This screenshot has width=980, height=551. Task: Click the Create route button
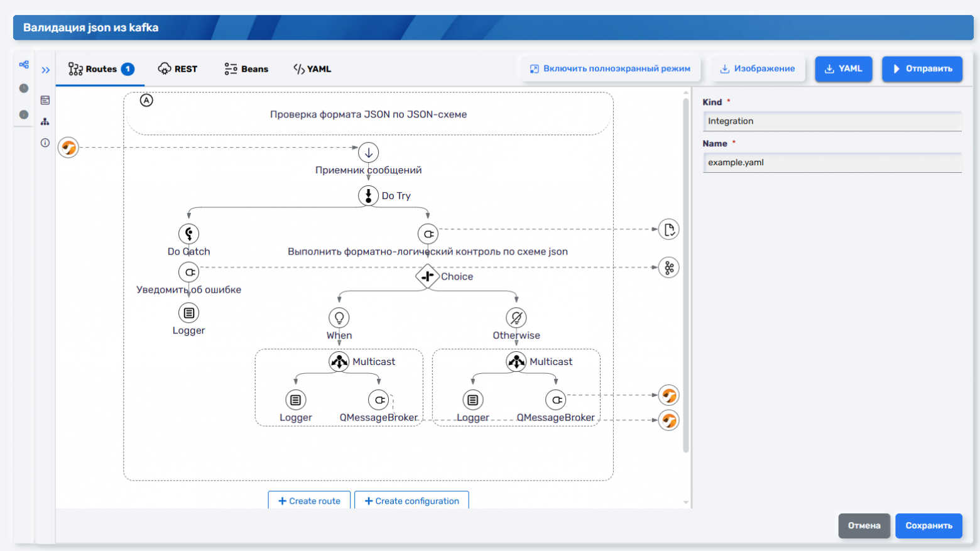coord(309,501)
